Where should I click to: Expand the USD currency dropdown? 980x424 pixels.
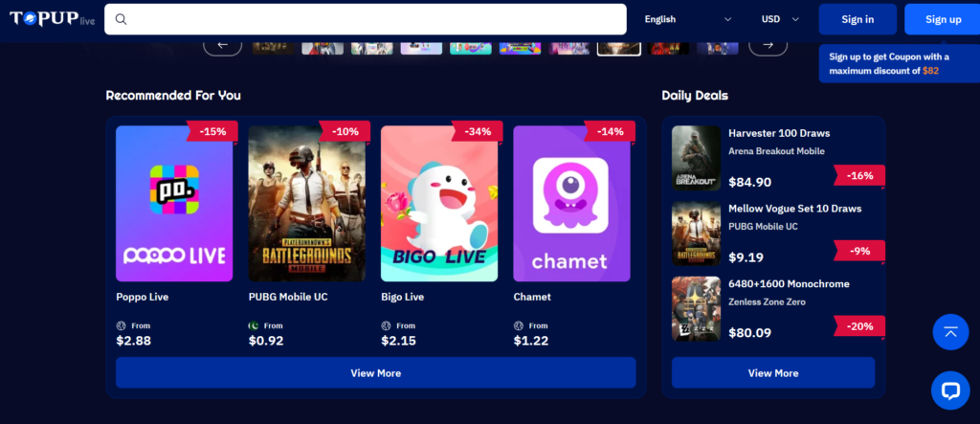780,19
